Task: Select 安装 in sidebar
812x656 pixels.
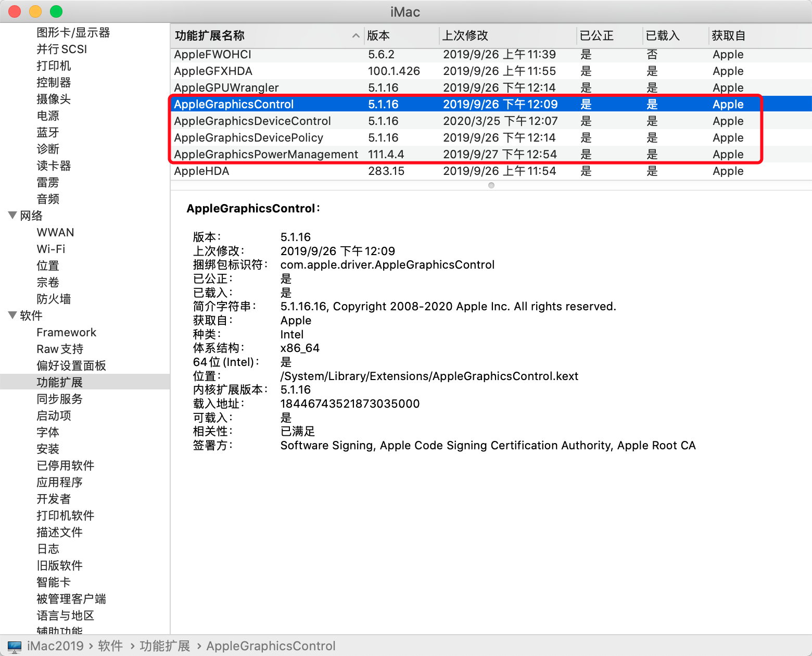Action: coord(48,449)
